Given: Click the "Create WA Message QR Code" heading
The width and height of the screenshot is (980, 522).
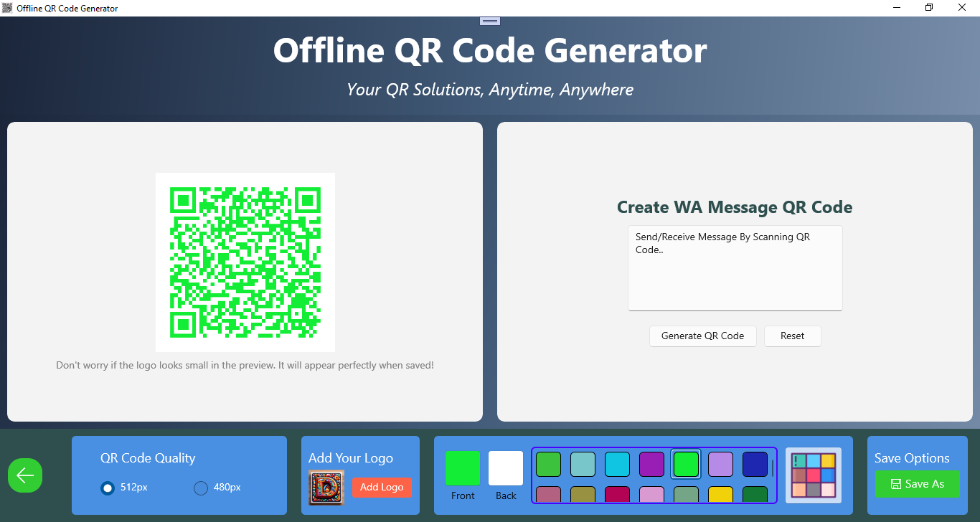Looking at the screenshot, I should 735,207.
